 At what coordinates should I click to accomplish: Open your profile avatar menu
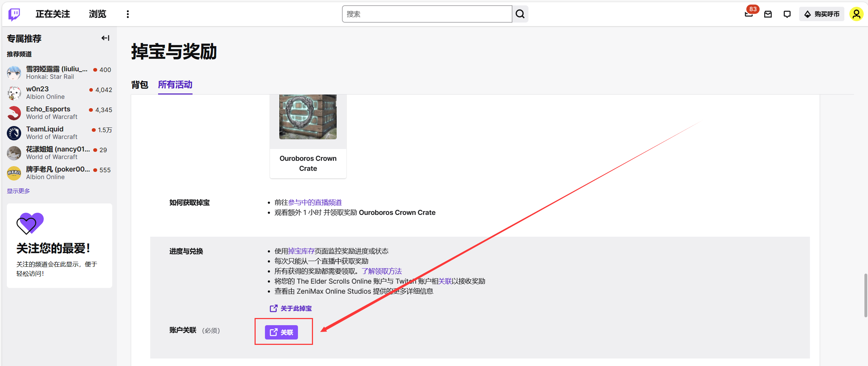click(x=856, y=14)
